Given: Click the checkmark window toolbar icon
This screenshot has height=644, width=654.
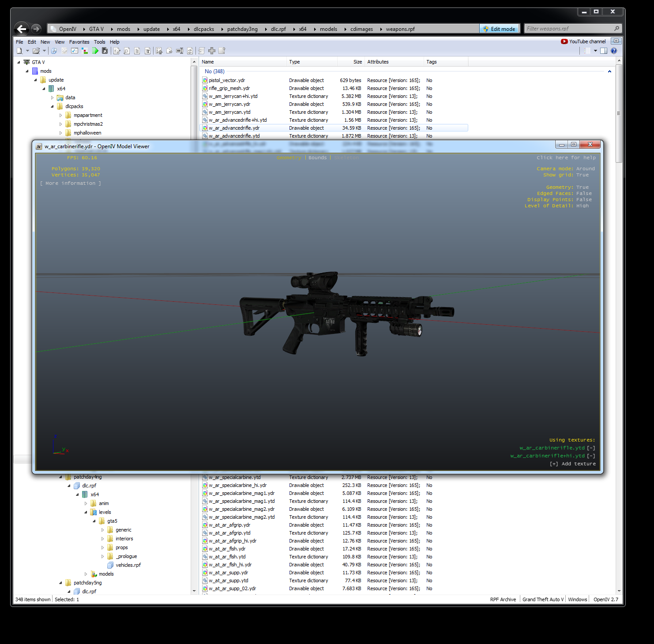Looking at the screenshot, I should pyautogui.click(x=75, y=51).
